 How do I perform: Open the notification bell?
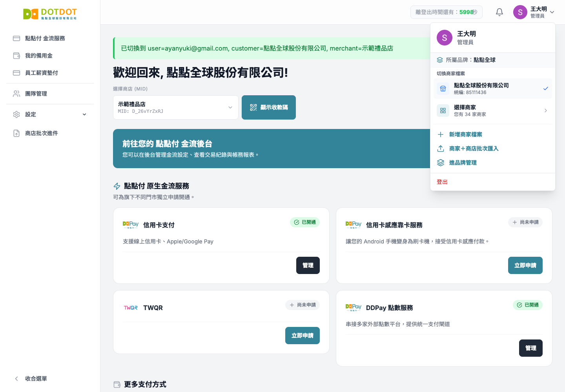click(499, 12)
